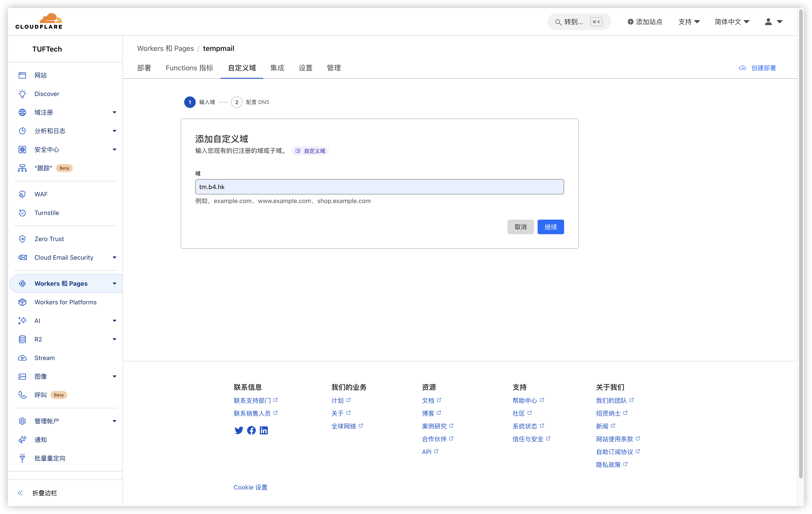Screen dimensions: 812x514
Task: Switch to the Functions 指标 tab
Action: pyautogui.click(x=189, y=68)
